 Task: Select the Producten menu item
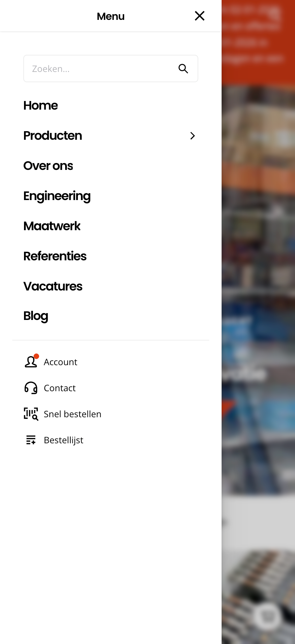pyautogui.click(x=53, y=136)
